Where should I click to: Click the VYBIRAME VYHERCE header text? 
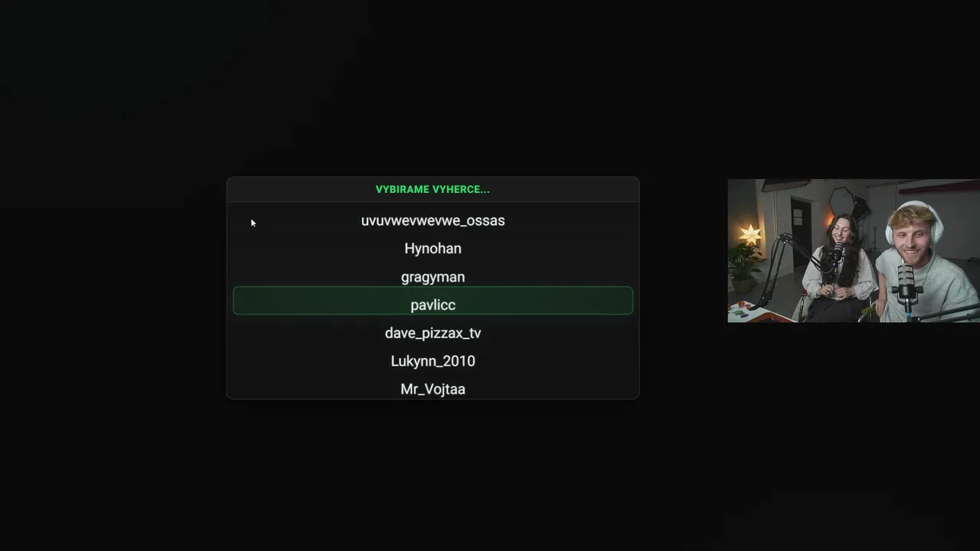click(433, 189)
